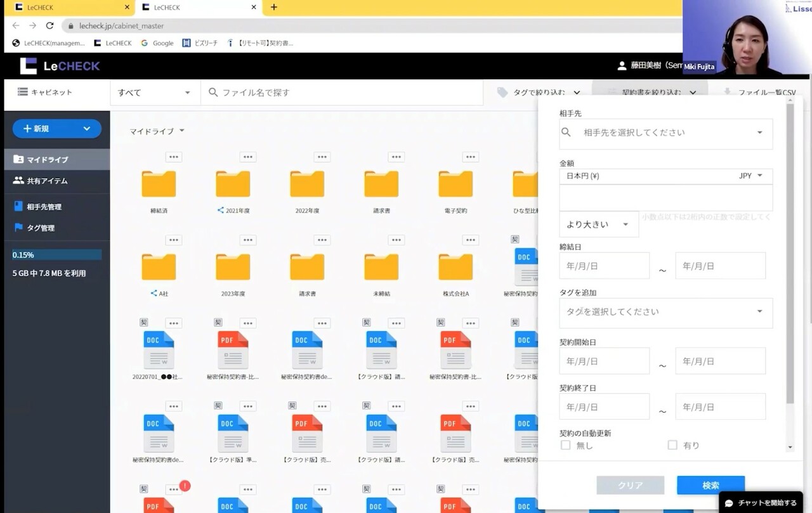
Task: Click the red alert badge on PDF file
Action: point(185,486)
